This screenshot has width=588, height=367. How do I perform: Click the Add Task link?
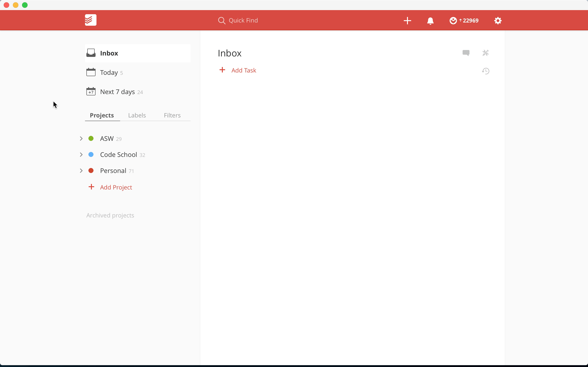(243, 70)
